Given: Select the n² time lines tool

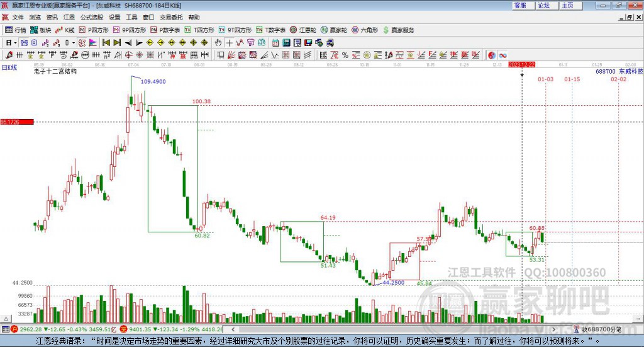Looking at the screenshot, I should tap(107, 55).
